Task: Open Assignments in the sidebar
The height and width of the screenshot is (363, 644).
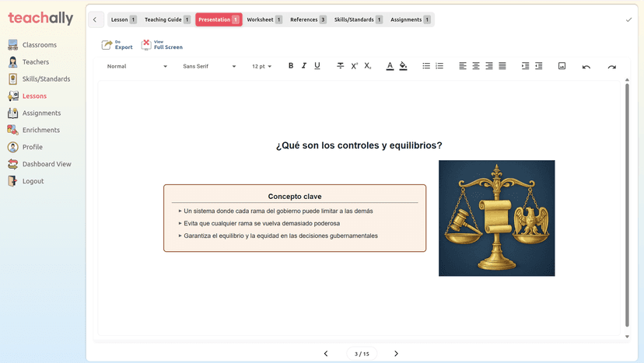Action: click(34, 113)
